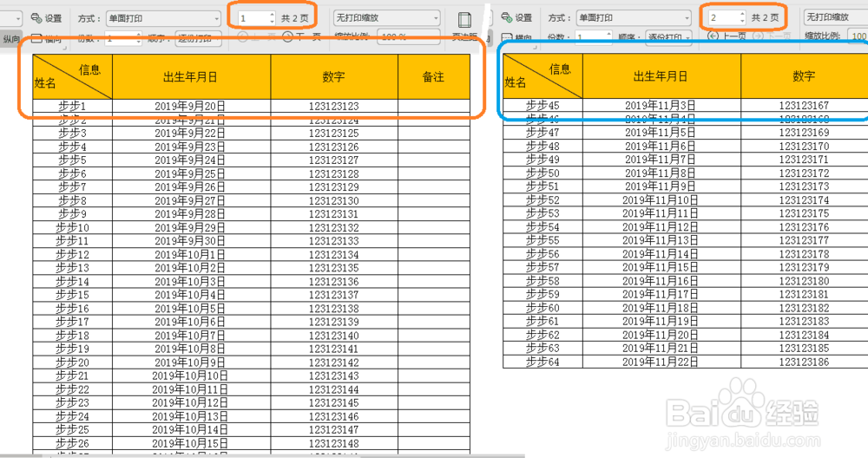Image resolution: width=868 pixels, height=470 pixels.
Task: Open 顺序 逐份打印 dropdown in right preview
Action: (669, 38)
